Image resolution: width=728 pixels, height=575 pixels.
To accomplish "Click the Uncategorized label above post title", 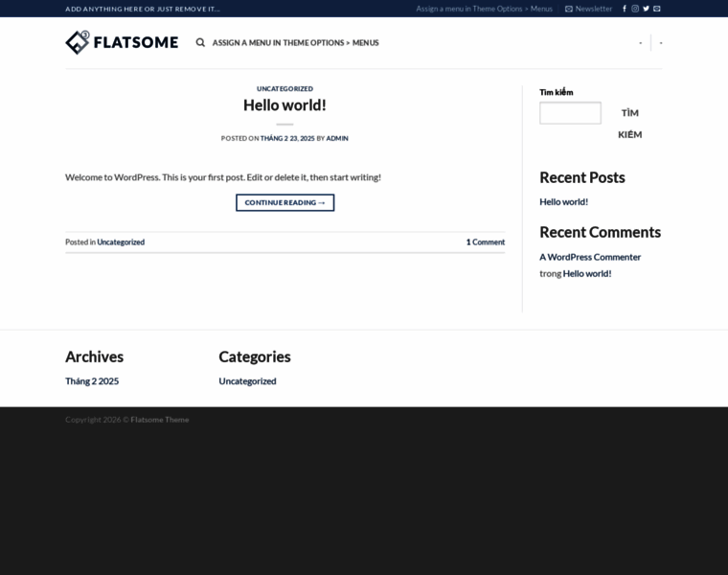I will pyautogui.click(x=284, y=88).
